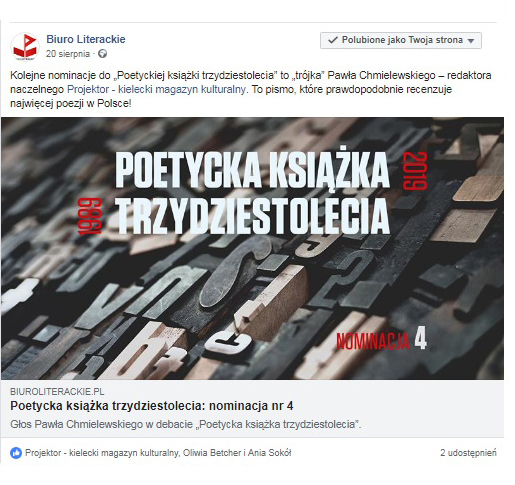
Task: Open article title nominacja nr 4
Action: coord(152,406)
